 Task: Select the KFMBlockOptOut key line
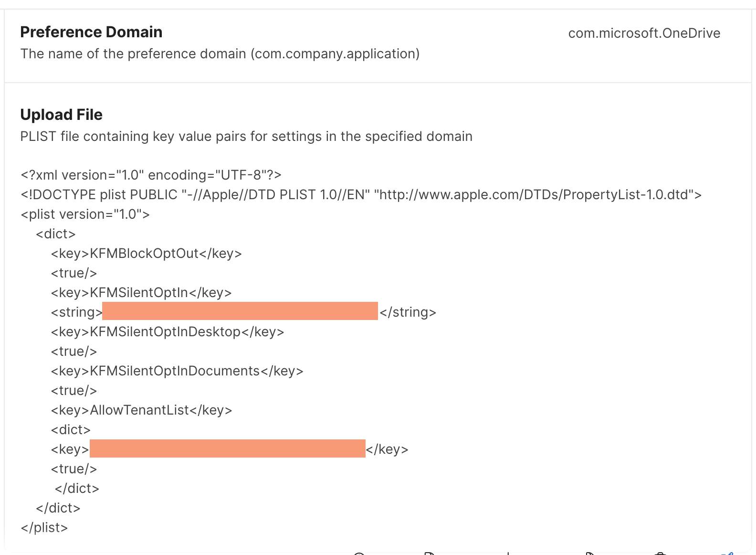[x=146, y=253]
